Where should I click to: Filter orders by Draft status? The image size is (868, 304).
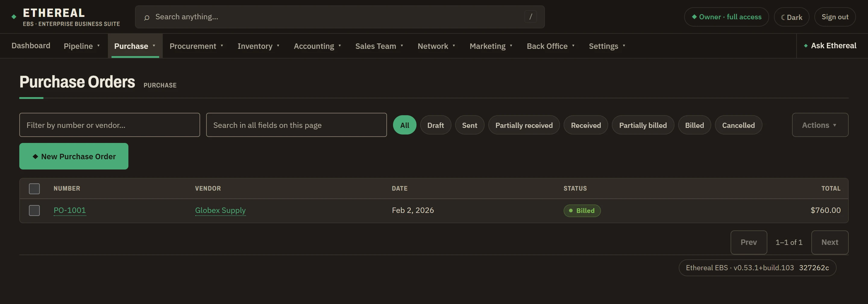(x=435, y=125)
